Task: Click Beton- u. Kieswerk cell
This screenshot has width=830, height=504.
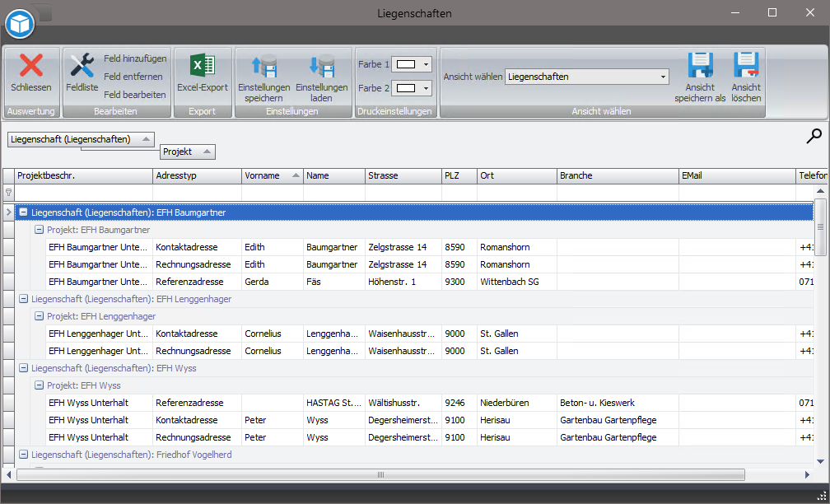Action: coord(618,403)
